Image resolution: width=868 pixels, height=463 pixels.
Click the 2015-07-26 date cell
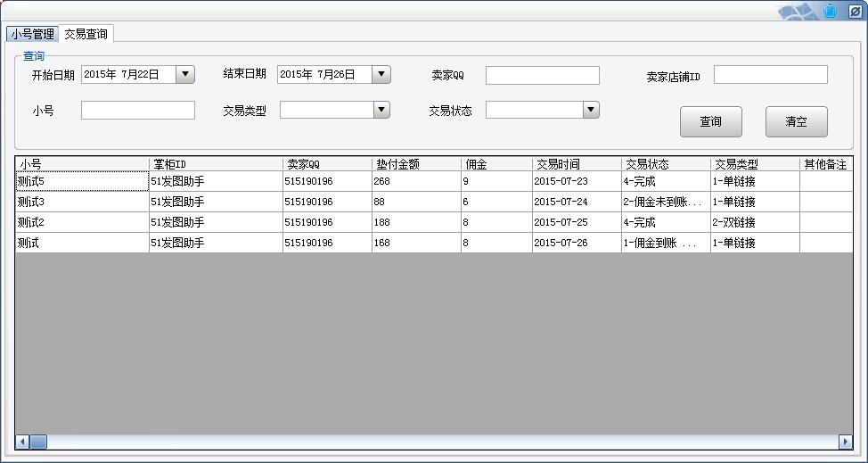[x=577, y=243]
